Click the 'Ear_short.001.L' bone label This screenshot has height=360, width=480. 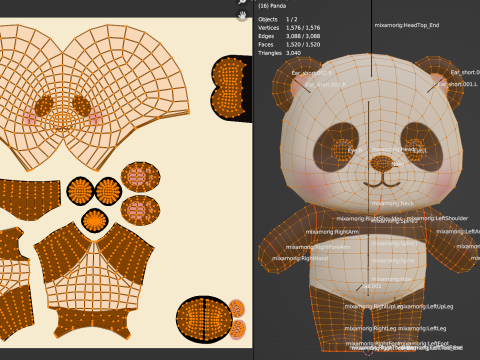(457, 84)
